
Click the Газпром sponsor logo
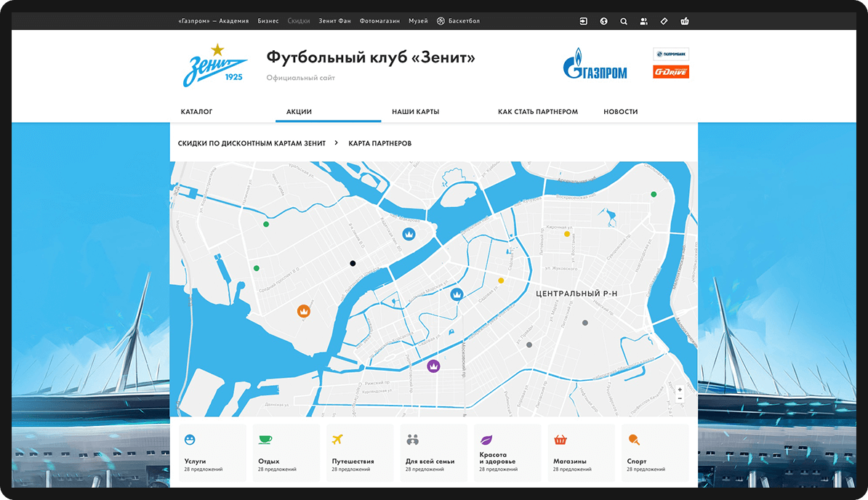(595, 64)
